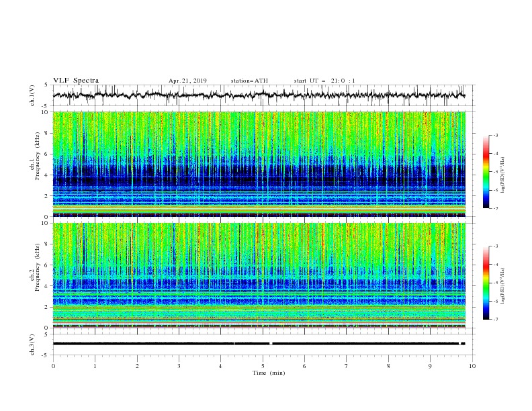
Task: Click the lower 'log(PSD)(V²/Hz)' colorbar label
Action: tap(503, 285)
